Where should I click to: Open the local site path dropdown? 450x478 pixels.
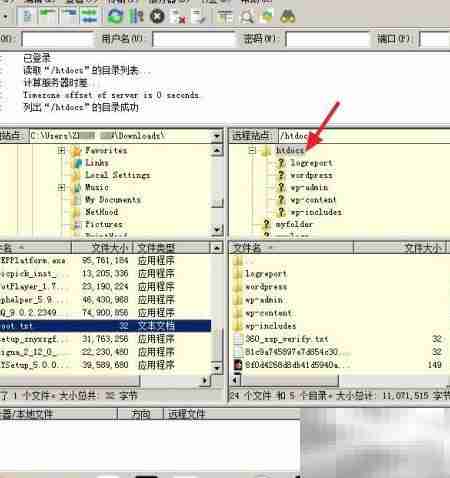pyautogui.click(x=217, y=136)
